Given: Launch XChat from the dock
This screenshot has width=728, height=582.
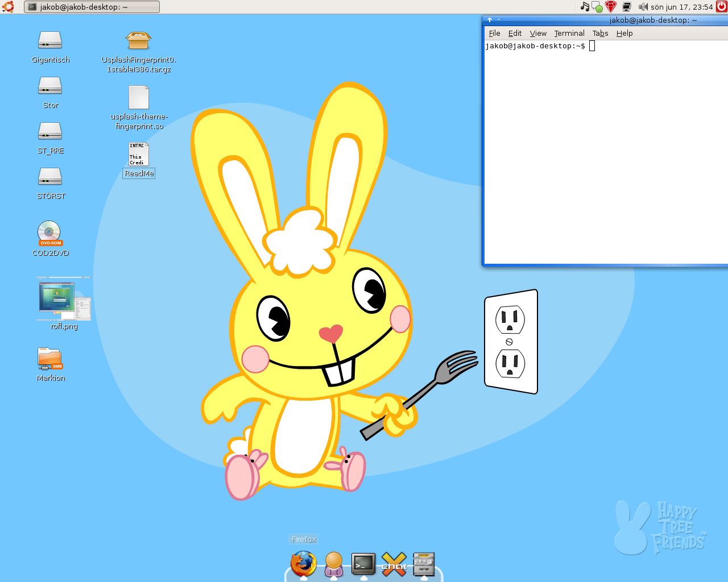Looking at the screenshot, I should [x=394, y=564].
